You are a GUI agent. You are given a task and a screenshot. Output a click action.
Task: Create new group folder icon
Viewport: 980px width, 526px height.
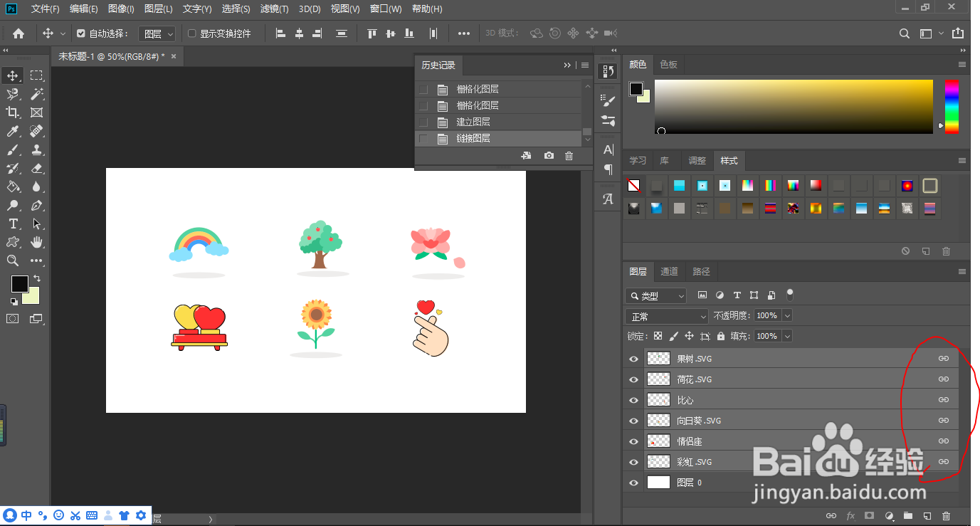click(x=907, y=515)
